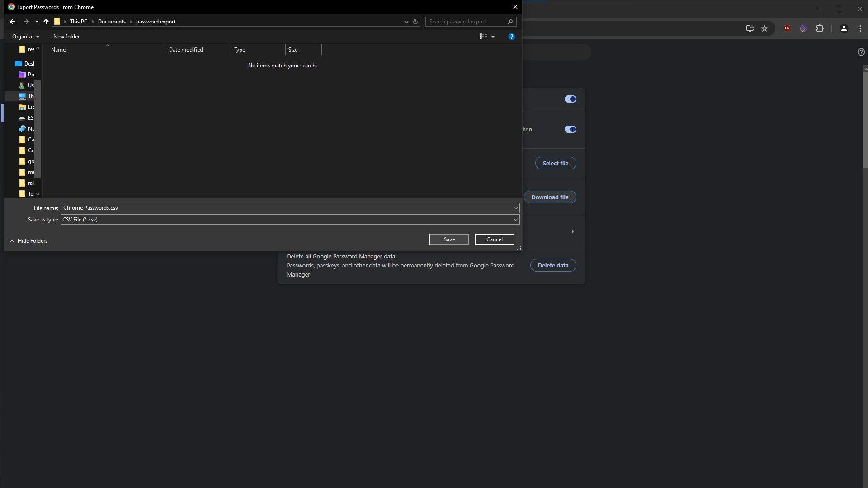Expand the File name dropdown arrow

tap(515, 208)
